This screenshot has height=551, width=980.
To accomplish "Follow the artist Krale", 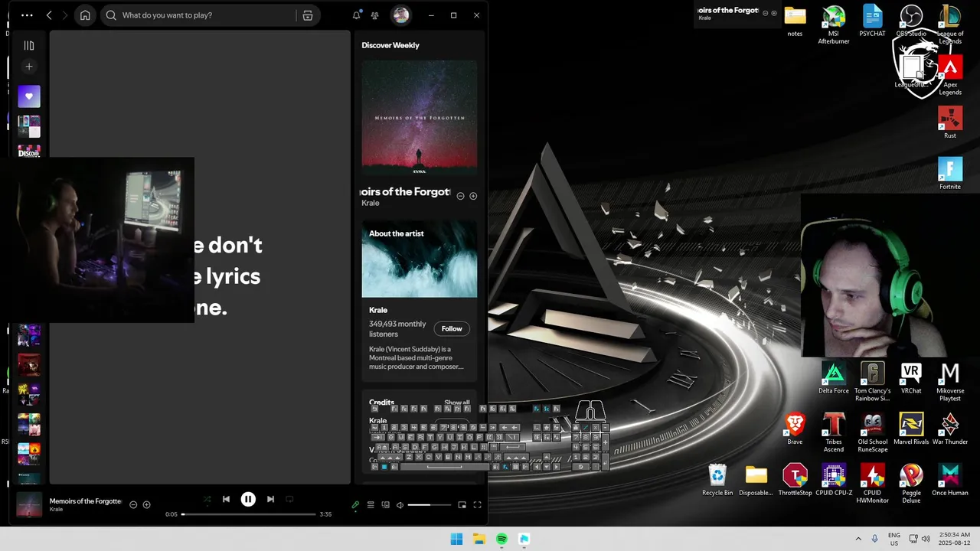I will click(452, 329).
